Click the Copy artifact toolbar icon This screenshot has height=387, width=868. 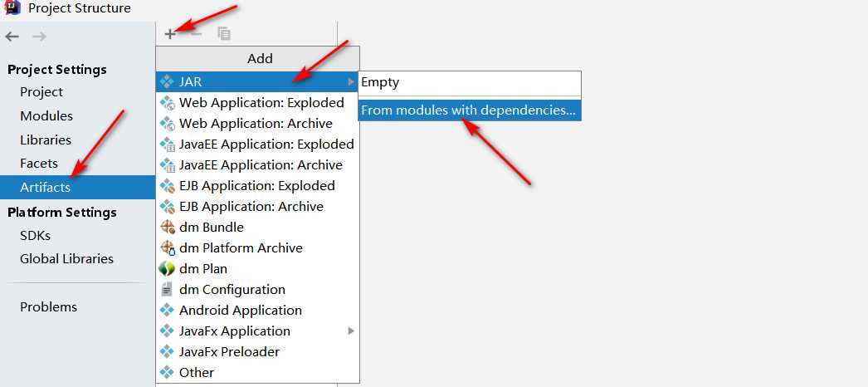(223, 34)
